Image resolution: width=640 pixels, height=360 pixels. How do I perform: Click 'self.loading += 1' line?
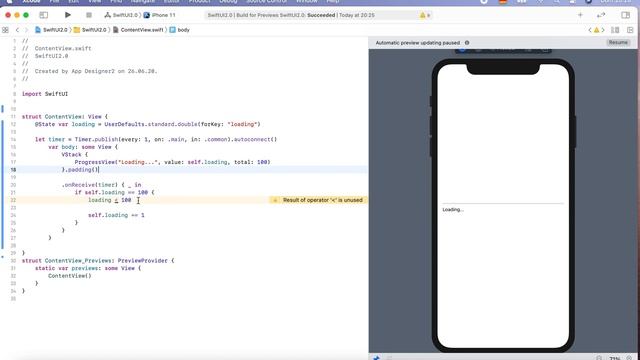tap(116, 215)
